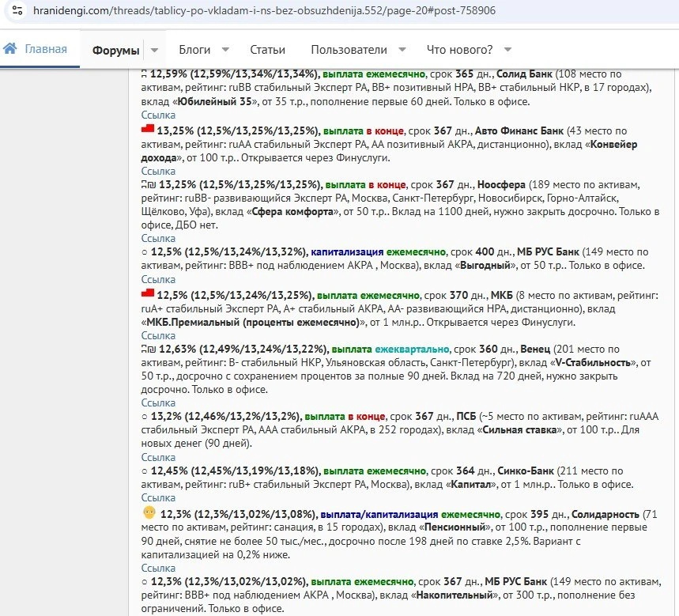Click the bank name Солидарность
The image size is (679, 616).
[605, 515]
